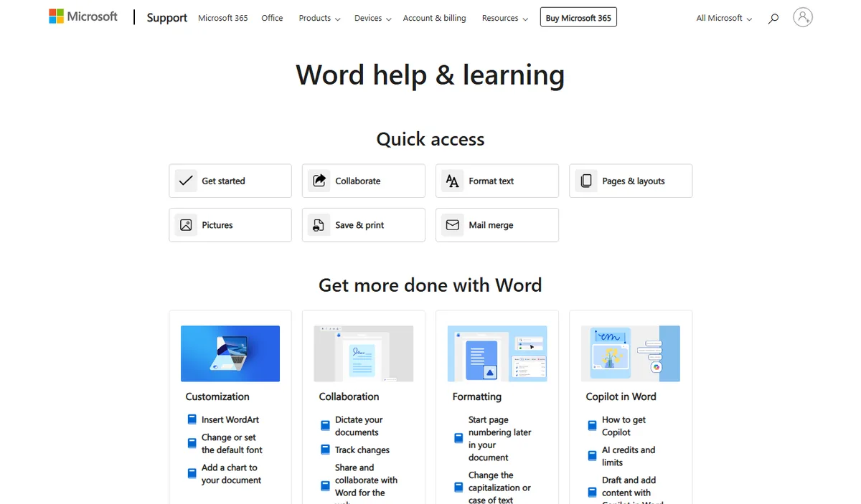Viewport: 861px width, 504px height.
Task: Click book icon beside Draft and add content
Action: point(592,493)
